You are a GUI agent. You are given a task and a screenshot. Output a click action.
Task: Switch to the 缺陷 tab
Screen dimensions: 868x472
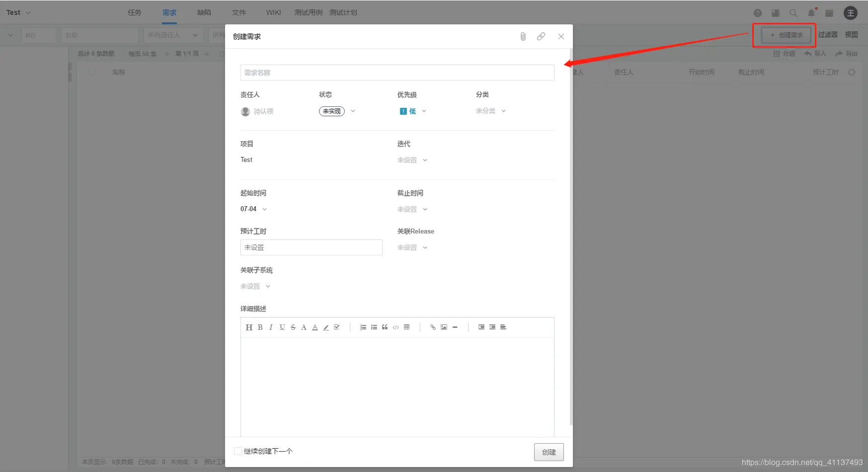coord(204,12)
